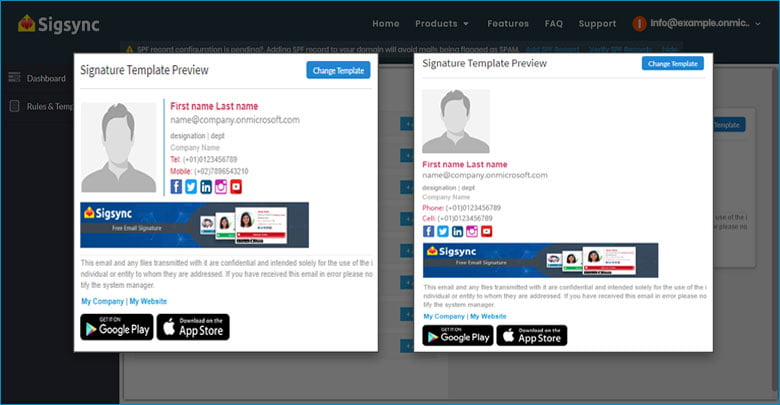Click Google Play badge in left preview
This screenshot has height=405, width=780.
click(x=117, y=327)
